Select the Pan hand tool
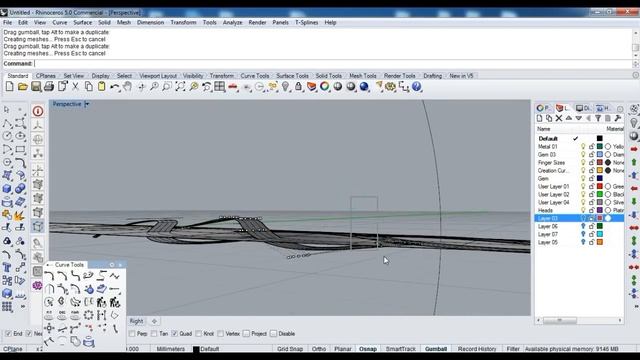 pos(128,87)
